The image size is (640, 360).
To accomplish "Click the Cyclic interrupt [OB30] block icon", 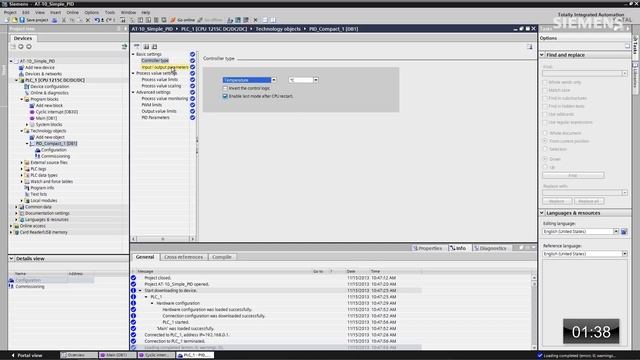I will click(32, 112).
